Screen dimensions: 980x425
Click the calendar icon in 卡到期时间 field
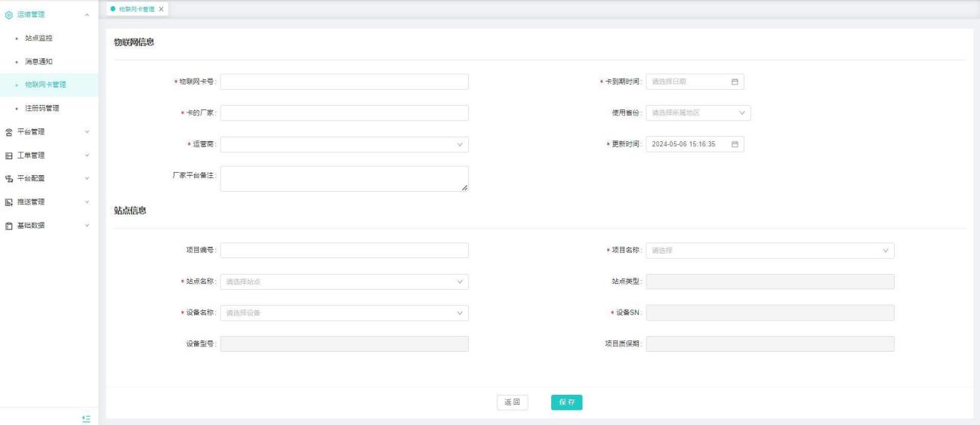click(x=734, y=82)
